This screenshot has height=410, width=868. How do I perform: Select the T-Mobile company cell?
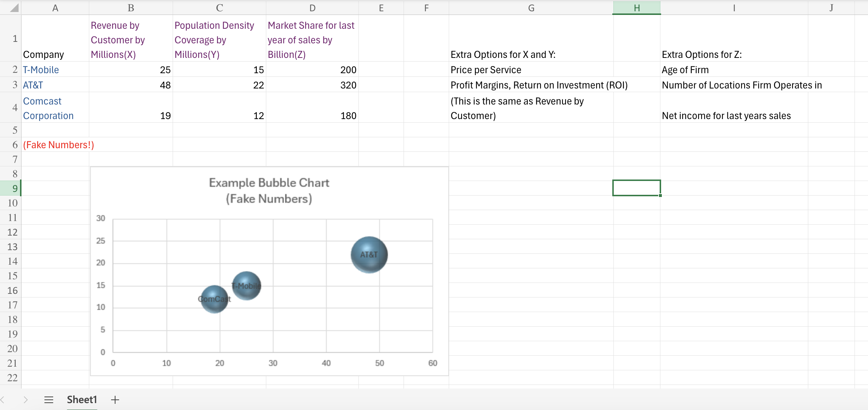click(x=55, y=69)
